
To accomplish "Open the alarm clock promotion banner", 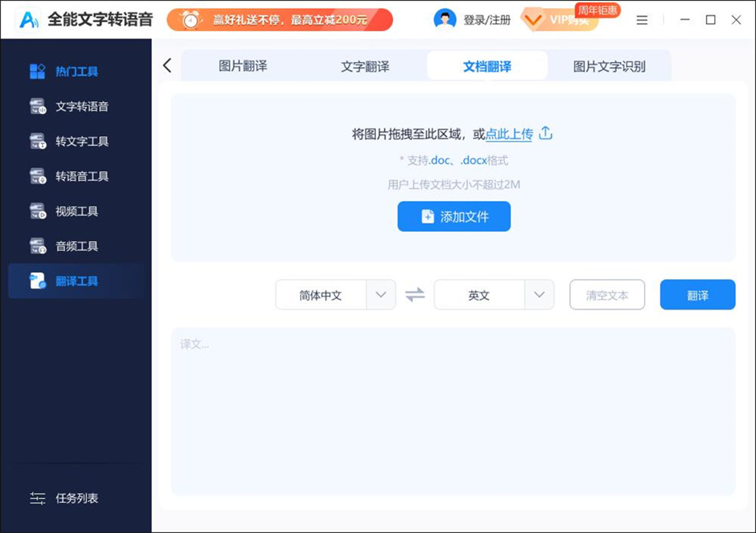I will pos(280,20).
